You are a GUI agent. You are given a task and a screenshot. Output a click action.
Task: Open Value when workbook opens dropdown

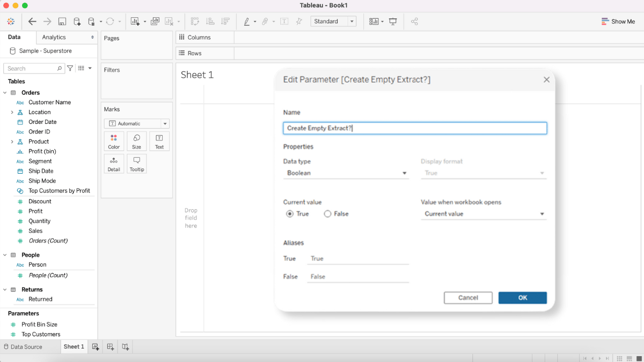pos(484,214)
